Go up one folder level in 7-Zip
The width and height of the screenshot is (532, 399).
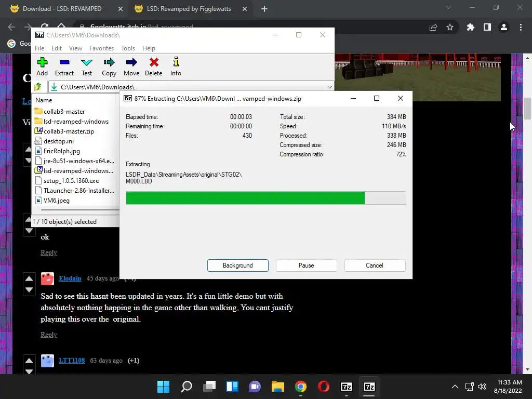tap(38, 87)
